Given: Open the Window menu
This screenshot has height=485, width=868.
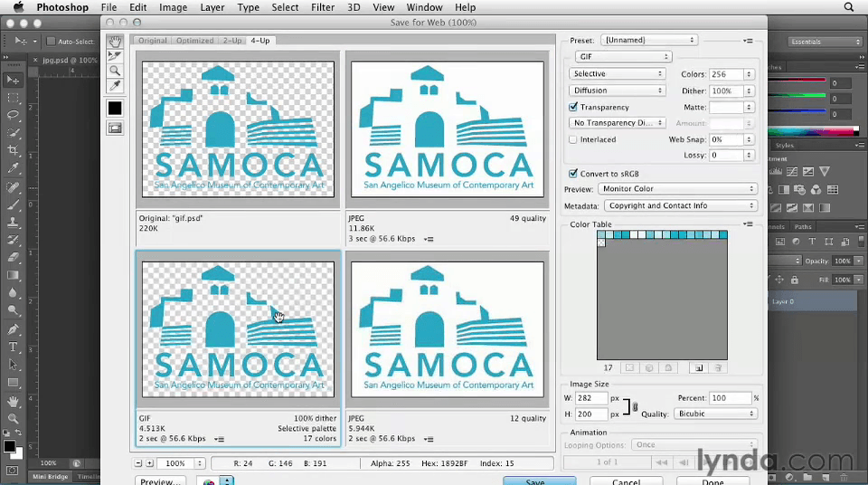Looking at the screenshot, I should [425, 7].
